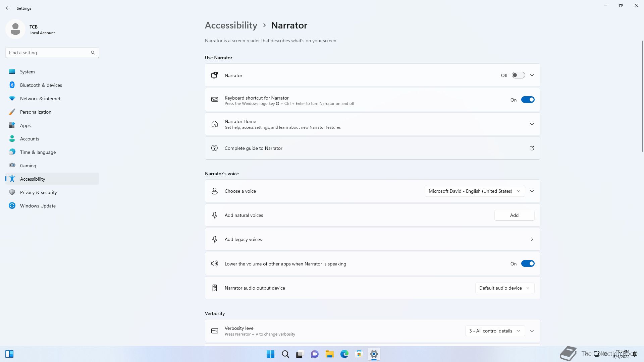Expand the Verbosity level row chevron
Image resolution: width=644 pixels, height=362 pixels.
tap(532, 331)
